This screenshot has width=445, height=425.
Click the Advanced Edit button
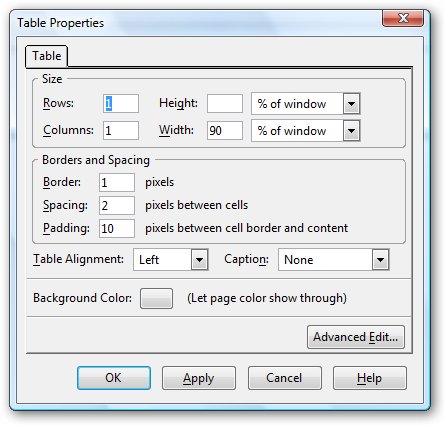point(356,337)
